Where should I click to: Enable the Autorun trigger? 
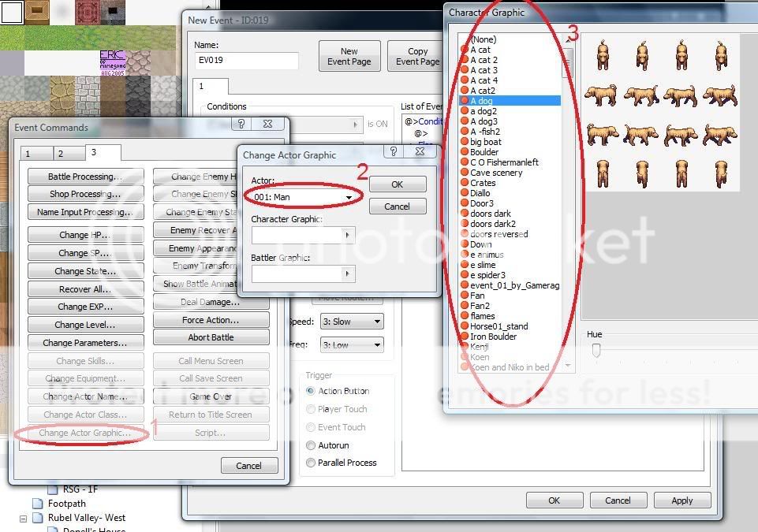pos(311,445)
